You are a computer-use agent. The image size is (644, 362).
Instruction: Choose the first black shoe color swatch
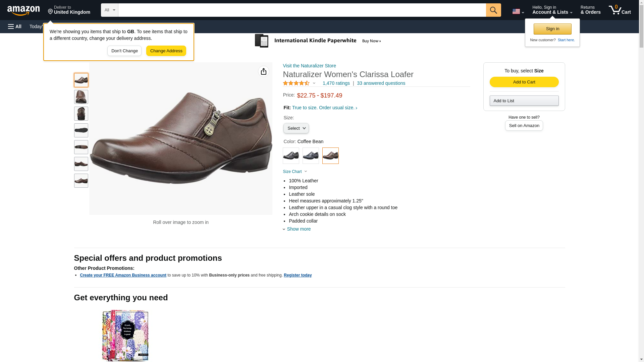pyautogui.click(x=291, y=156)
